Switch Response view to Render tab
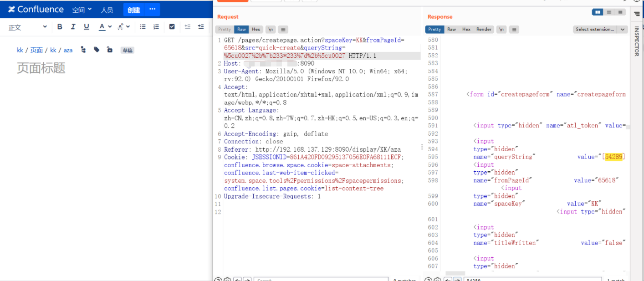644x281 pixels. [x=484, y=29]
